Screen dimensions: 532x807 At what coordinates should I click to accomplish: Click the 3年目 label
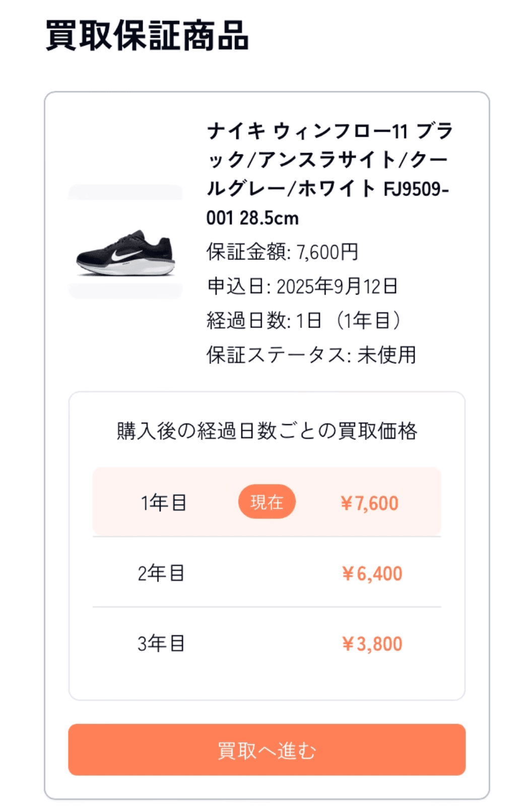pyautogui.click(x=161, y=644)
